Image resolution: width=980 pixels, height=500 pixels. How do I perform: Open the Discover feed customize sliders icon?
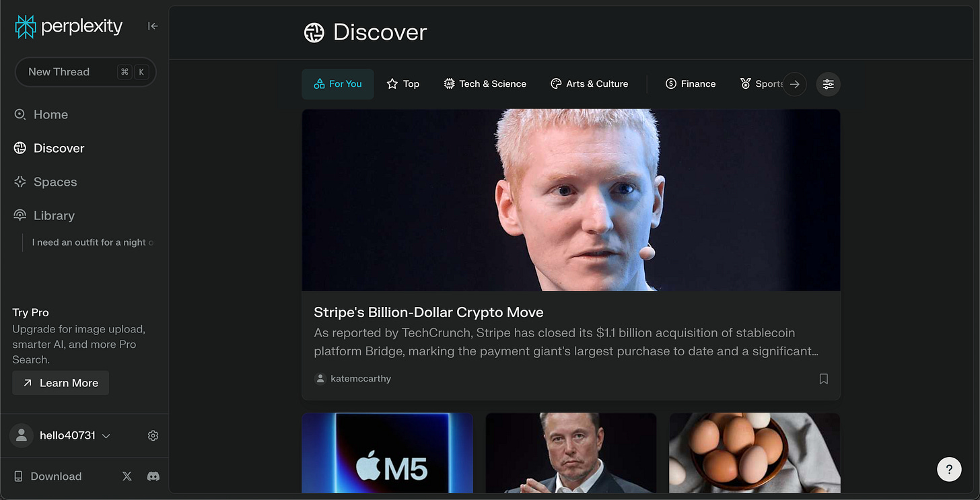[x=828, y=84]
